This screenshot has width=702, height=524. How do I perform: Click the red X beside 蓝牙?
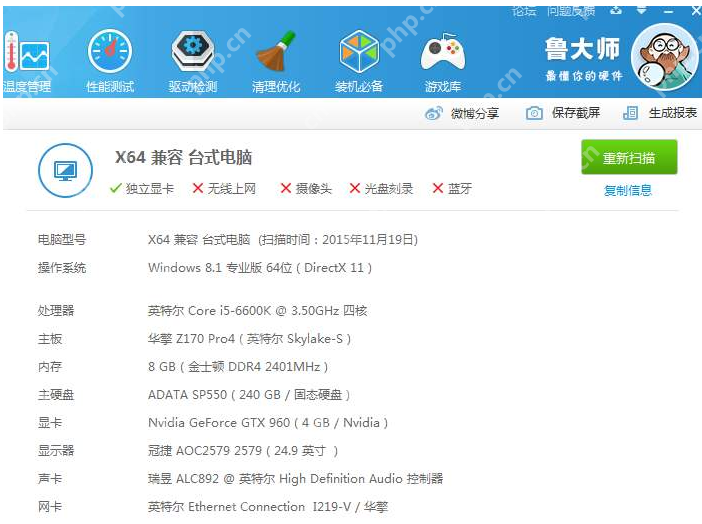(x=438, y=188)
